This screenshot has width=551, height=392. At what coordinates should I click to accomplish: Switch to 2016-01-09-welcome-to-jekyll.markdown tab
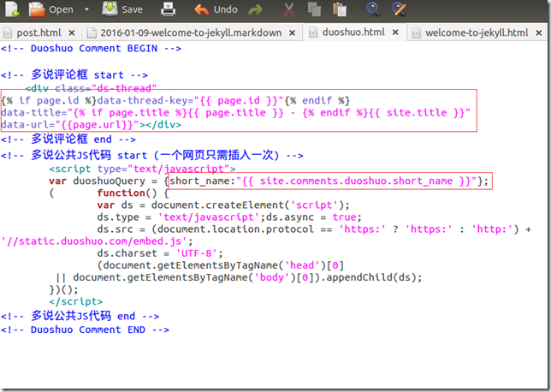[x=191, y=33]
